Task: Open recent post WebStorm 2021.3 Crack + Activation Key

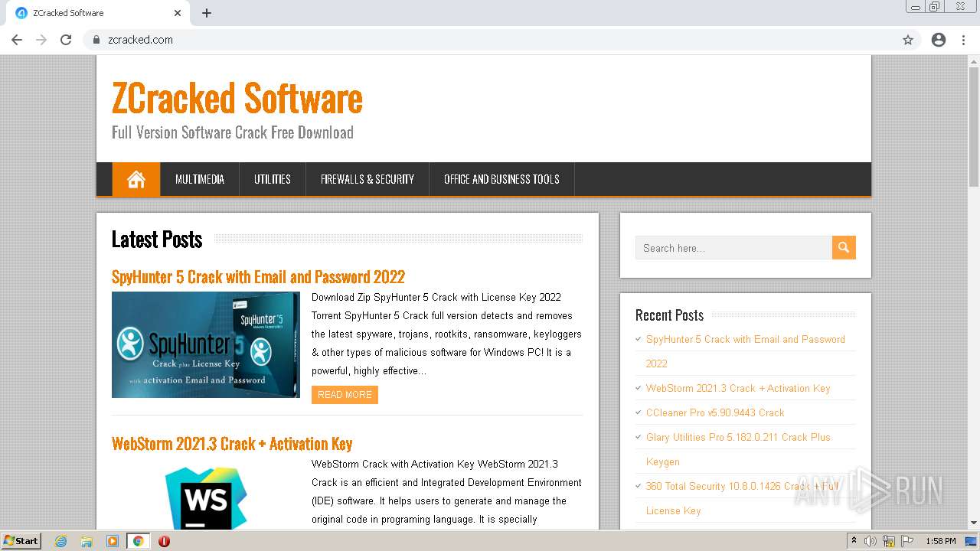Action: tap(738, 388)
